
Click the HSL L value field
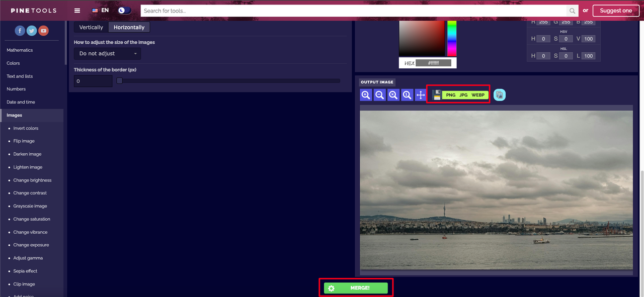(x=589, y=56)
